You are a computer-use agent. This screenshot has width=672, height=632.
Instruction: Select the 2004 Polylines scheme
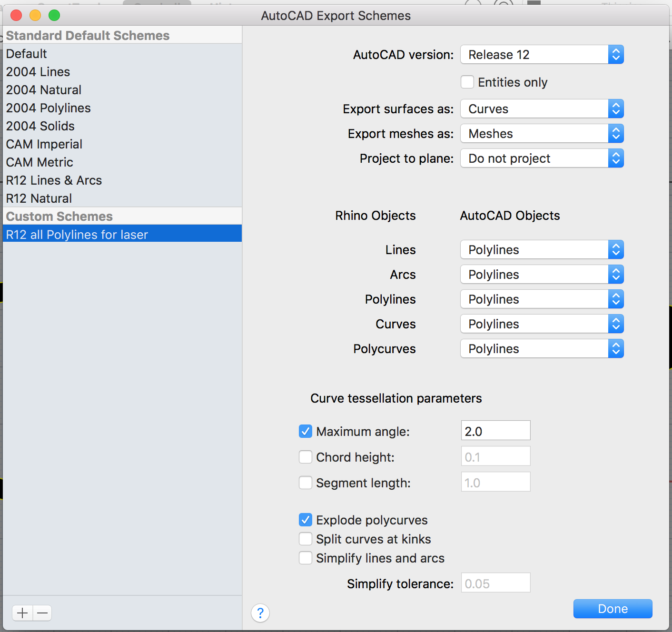tap(122, 108)
